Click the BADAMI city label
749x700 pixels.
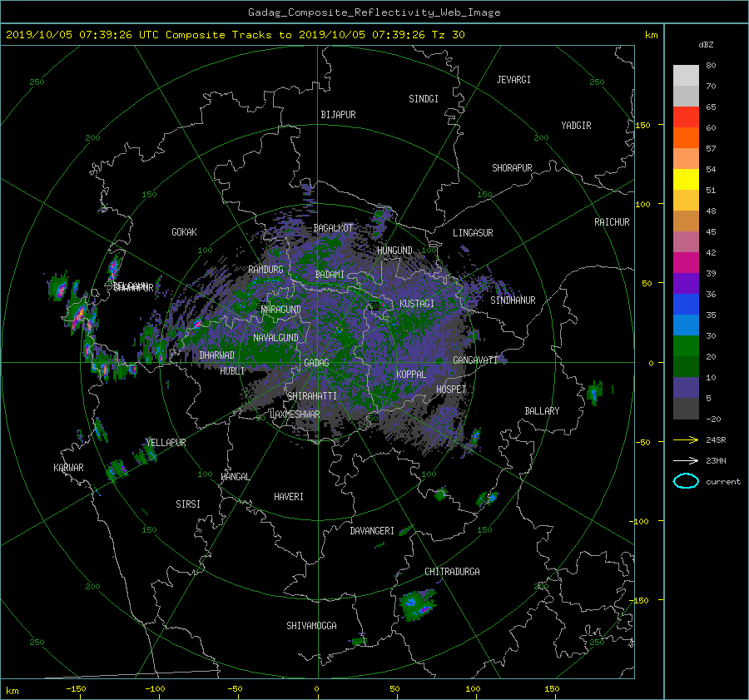(330, 275)
